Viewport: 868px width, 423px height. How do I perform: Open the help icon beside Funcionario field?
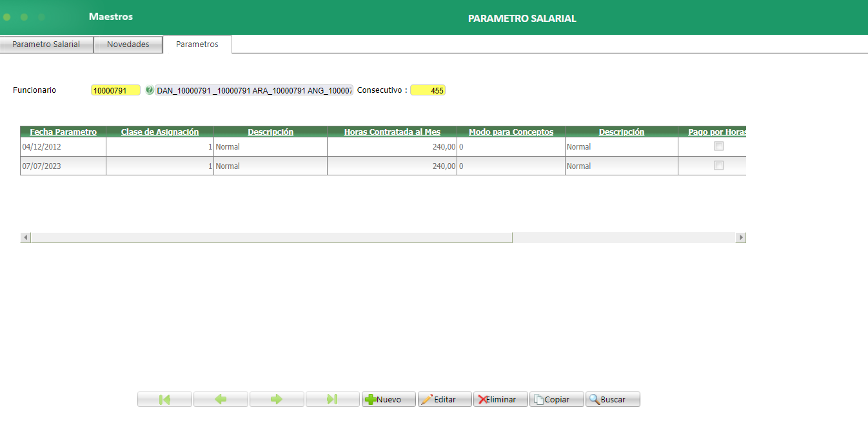tap(150, 91)
